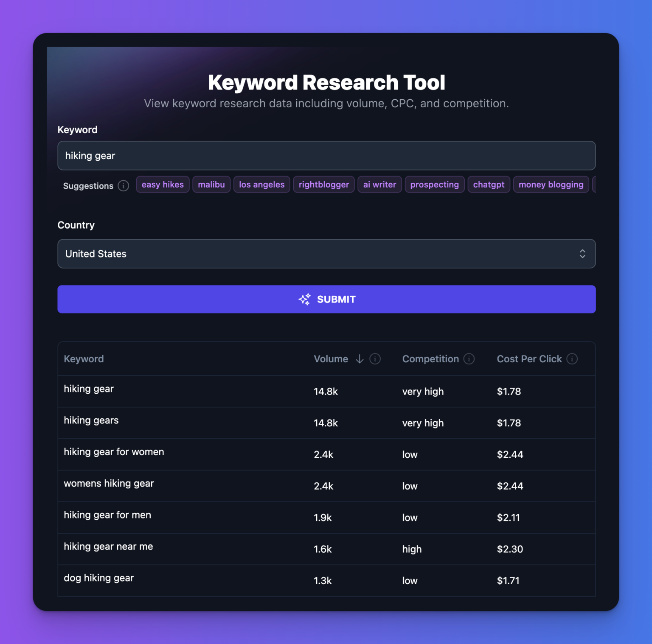Viewport: 652px width, 644px height.
Task: Click the sparkle icon on the Submit button
Action: coord(304,299)
